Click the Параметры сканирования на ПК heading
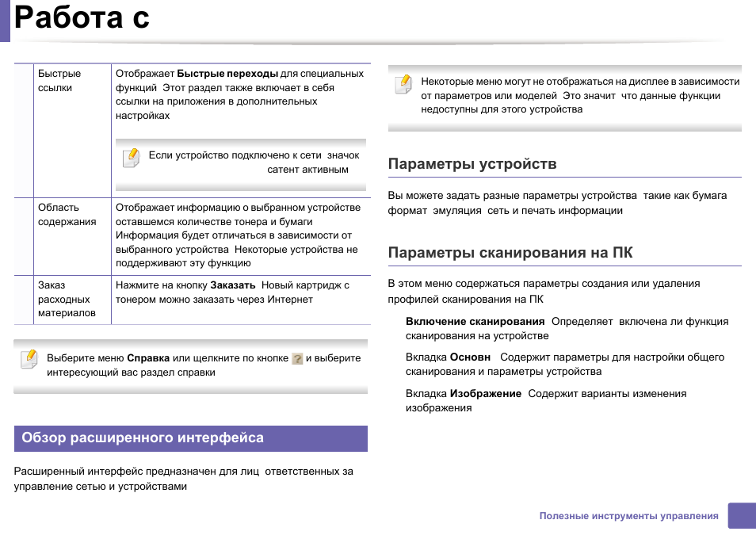This screenshot has height=535, width=756. 510,253
